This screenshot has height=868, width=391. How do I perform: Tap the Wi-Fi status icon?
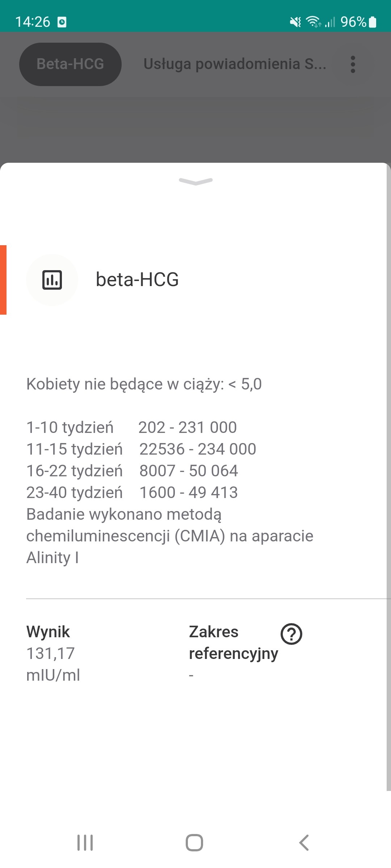point(313,22)
